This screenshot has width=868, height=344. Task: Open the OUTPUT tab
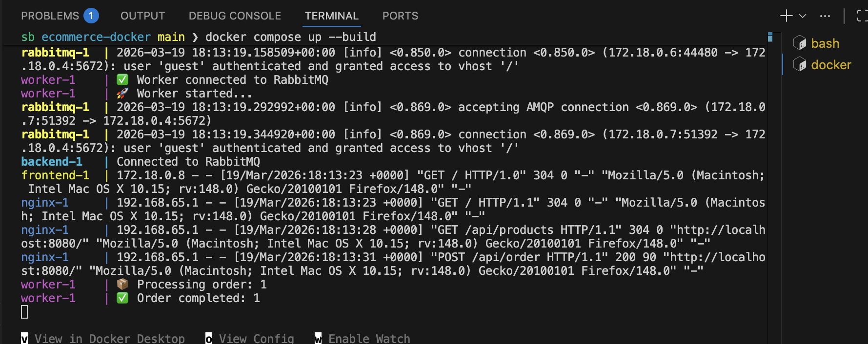[x=142, y=16]
